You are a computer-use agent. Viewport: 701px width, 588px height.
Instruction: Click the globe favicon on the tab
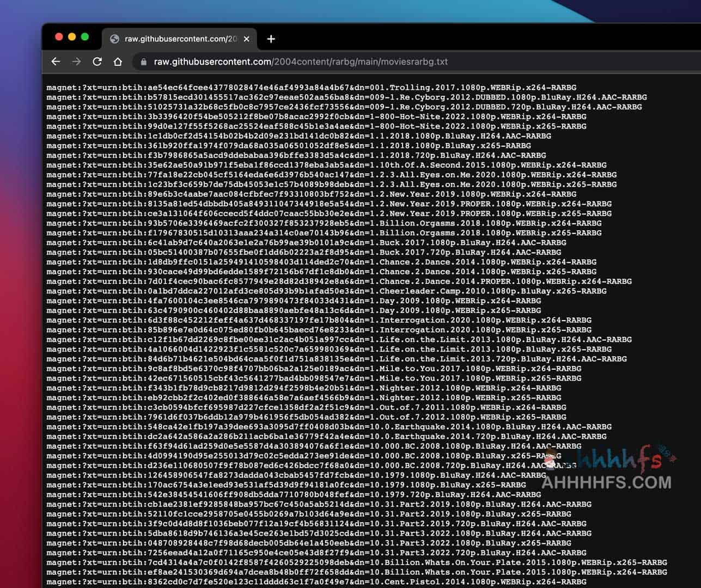pos(114,39)
